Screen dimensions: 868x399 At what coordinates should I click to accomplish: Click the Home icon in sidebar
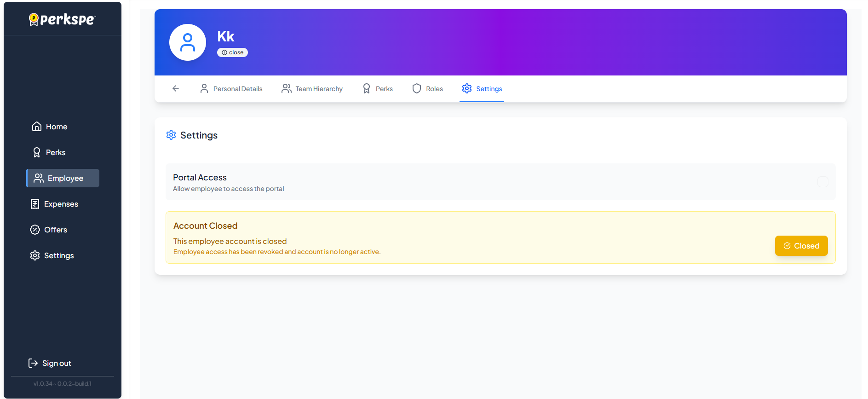(x=37, y=127)
